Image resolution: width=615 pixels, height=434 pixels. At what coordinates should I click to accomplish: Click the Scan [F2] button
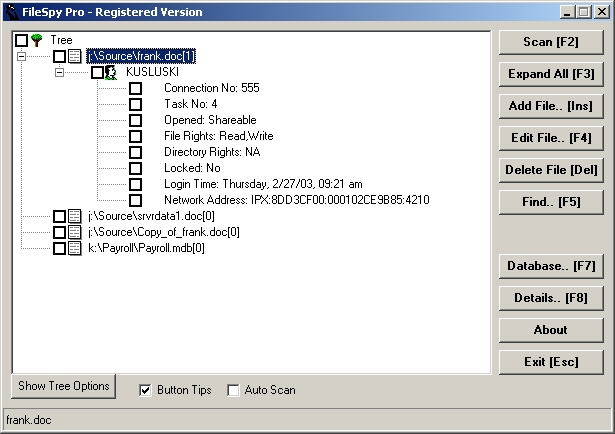551,42
